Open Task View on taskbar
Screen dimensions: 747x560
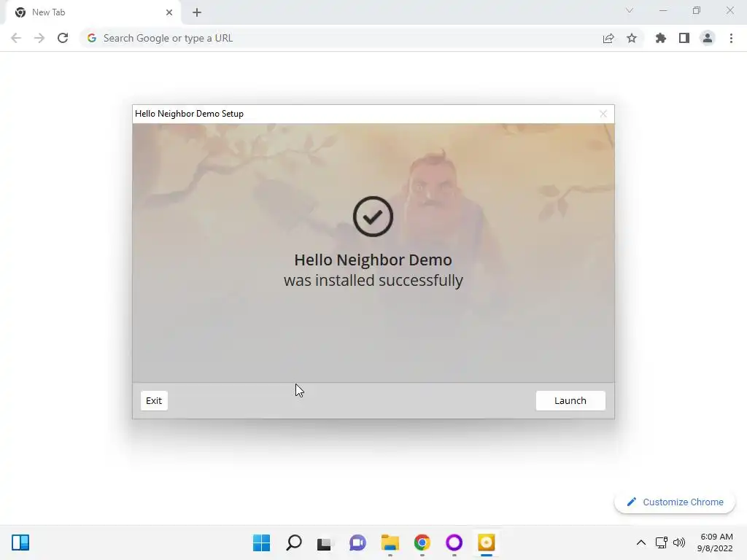pos(325,542)
